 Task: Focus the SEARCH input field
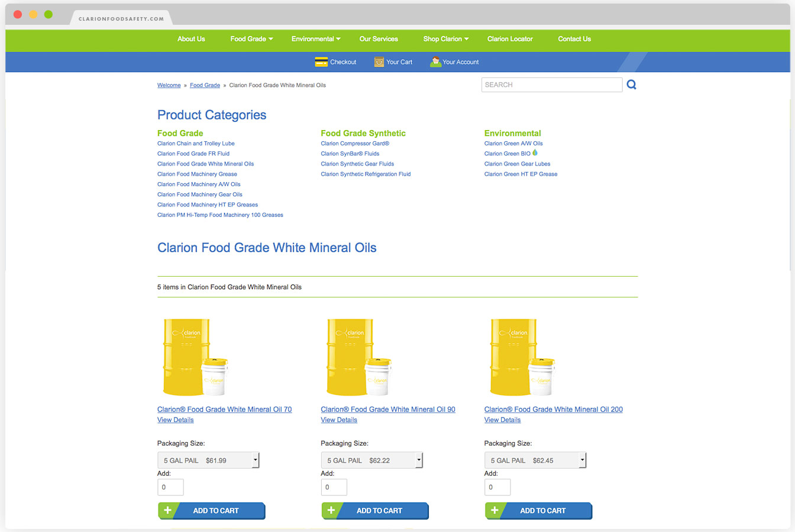click(552, 85)
